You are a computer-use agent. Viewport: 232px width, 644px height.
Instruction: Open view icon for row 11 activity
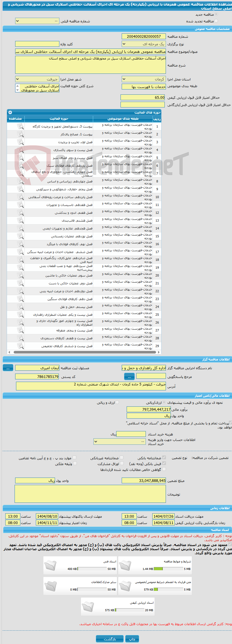click(20, 205)
